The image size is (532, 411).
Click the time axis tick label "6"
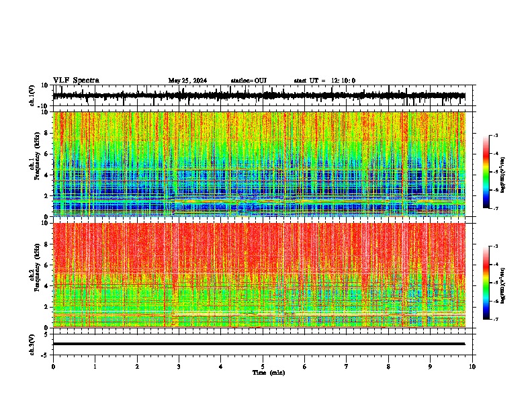pos(305,367)
